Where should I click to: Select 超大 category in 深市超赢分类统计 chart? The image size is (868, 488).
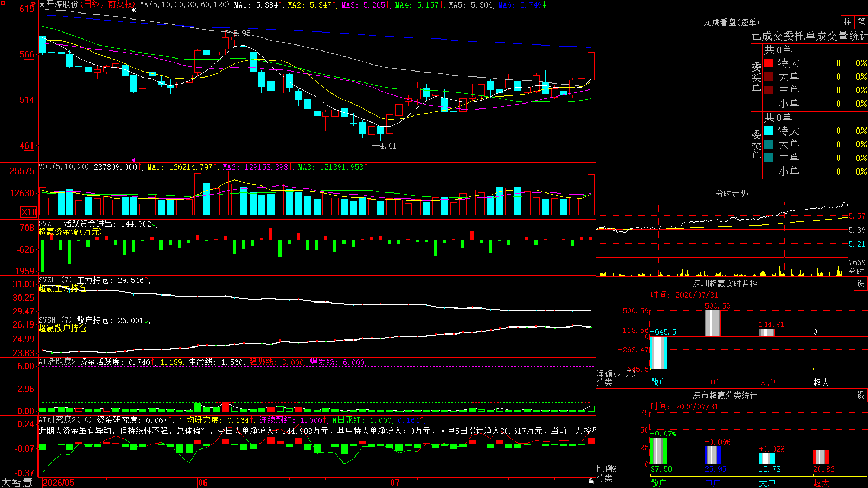pos(821,483)
